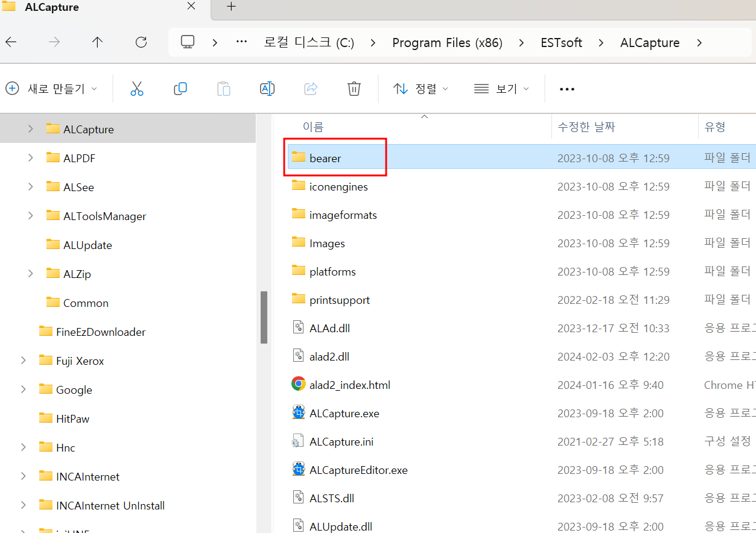The width and height of the screenshot is (756, 533).
Task: Expand the INCAInternet UnInstall tree node
Action: point(23,505)
